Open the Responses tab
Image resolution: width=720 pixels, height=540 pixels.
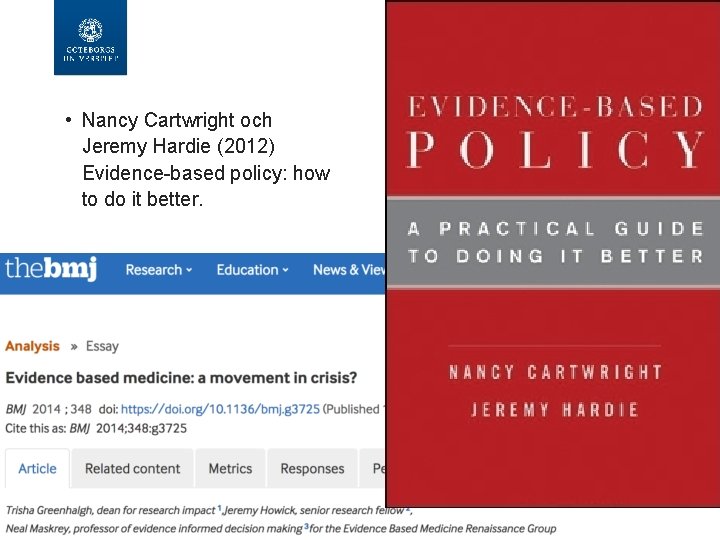point(312,468)
